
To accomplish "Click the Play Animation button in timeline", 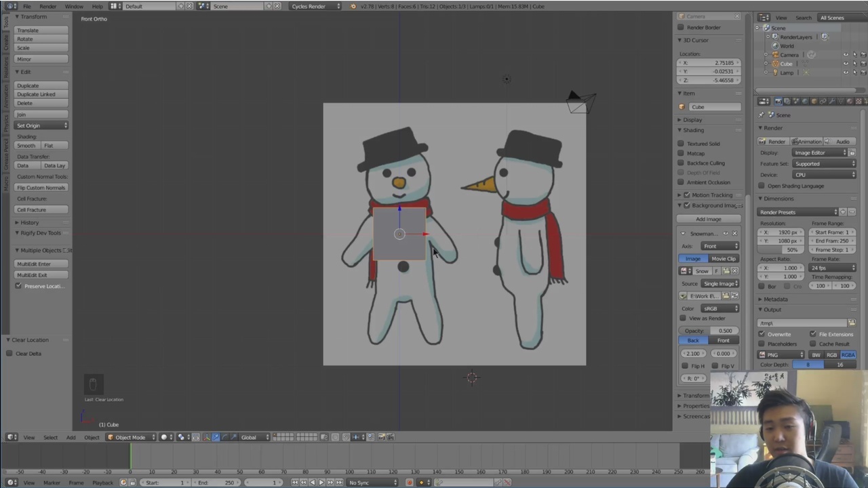I will pyautogui.click(x=321, y=483).
